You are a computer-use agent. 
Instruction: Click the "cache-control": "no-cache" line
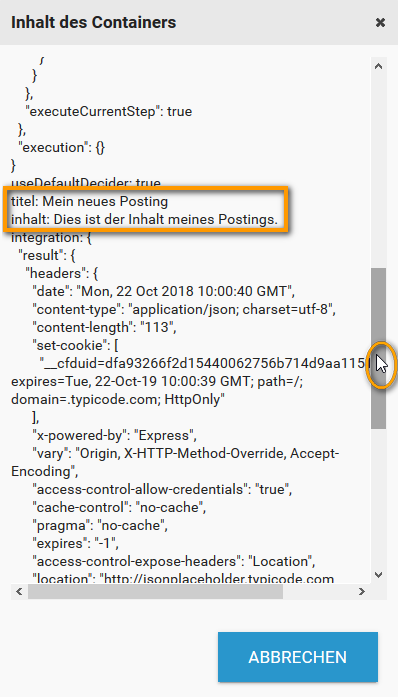click(119, 507)
